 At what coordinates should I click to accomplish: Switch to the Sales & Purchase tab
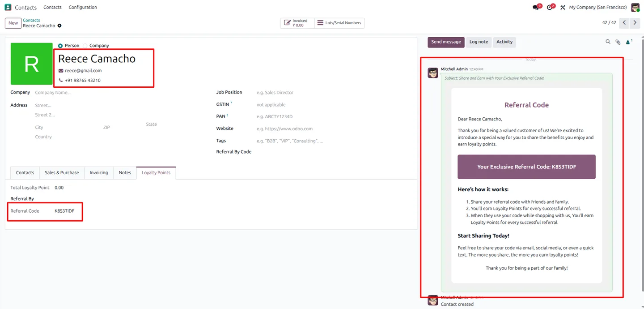click(62, 173)
